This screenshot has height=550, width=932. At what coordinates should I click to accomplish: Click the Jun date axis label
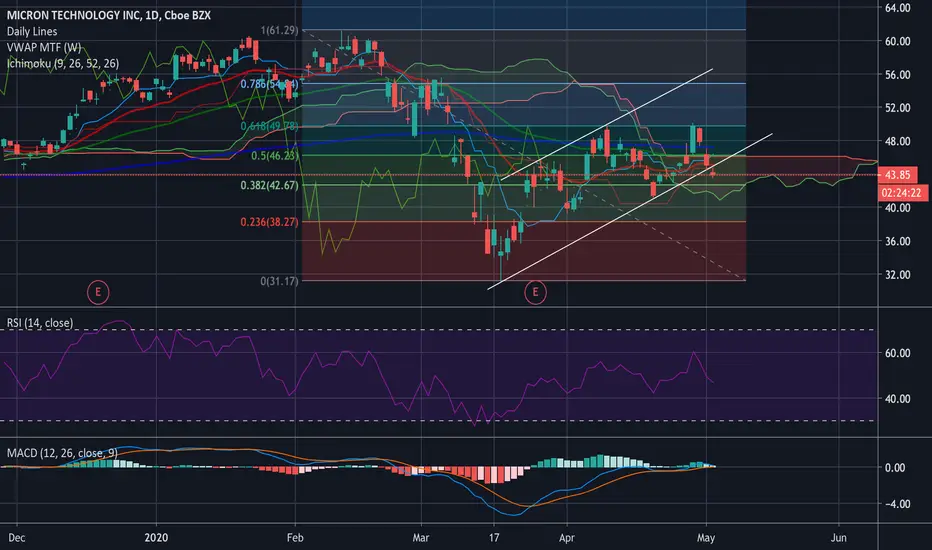point(838,538)
